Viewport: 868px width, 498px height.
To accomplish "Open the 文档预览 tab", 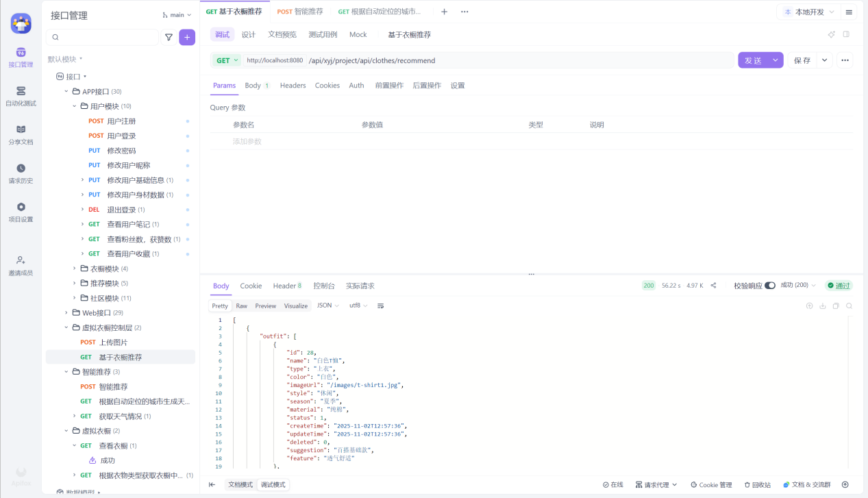I will 282,34.
